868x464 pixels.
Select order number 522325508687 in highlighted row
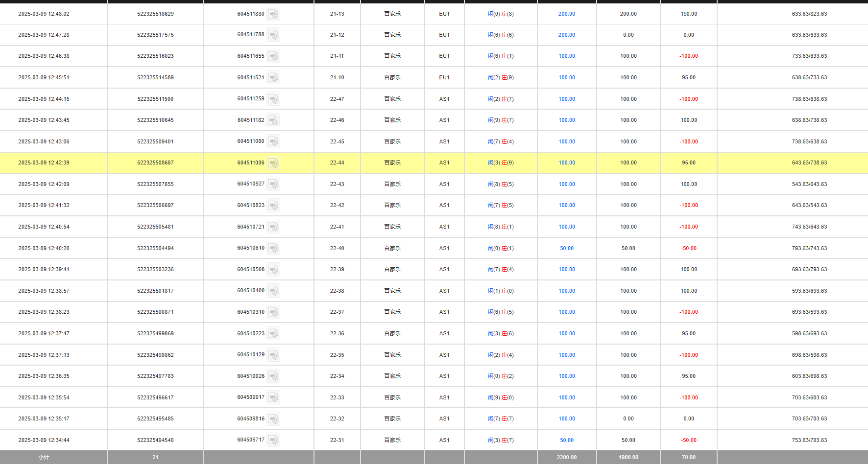[x=155, y=163]
